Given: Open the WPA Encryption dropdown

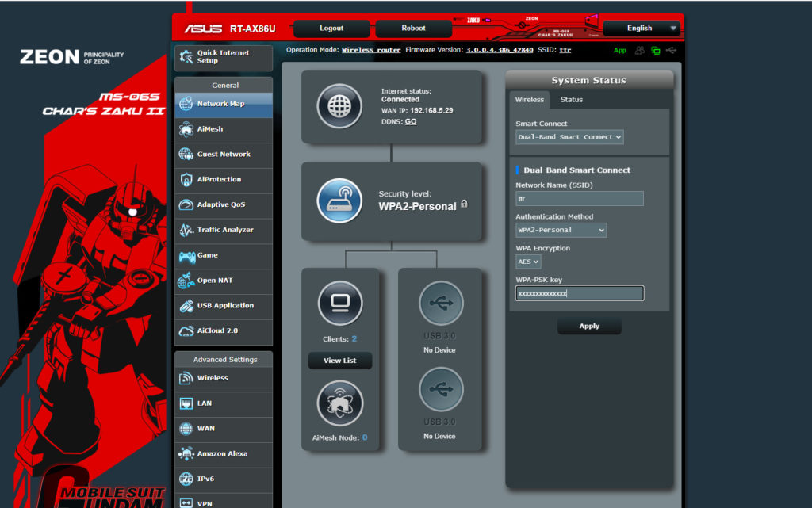Looking at the screenshot, I should tap(527, 261).
